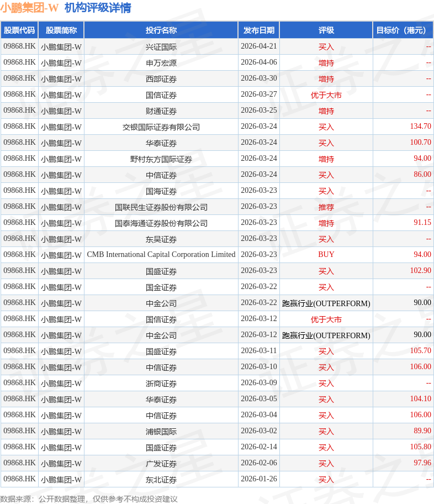Click the BUY rating cell
434x504 pixels.
click(326, 255)
